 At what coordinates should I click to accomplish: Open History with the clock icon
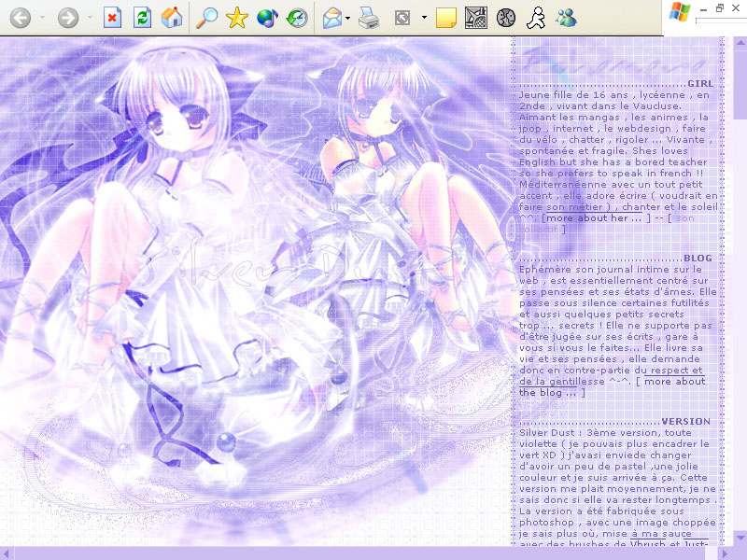(297, 18)
